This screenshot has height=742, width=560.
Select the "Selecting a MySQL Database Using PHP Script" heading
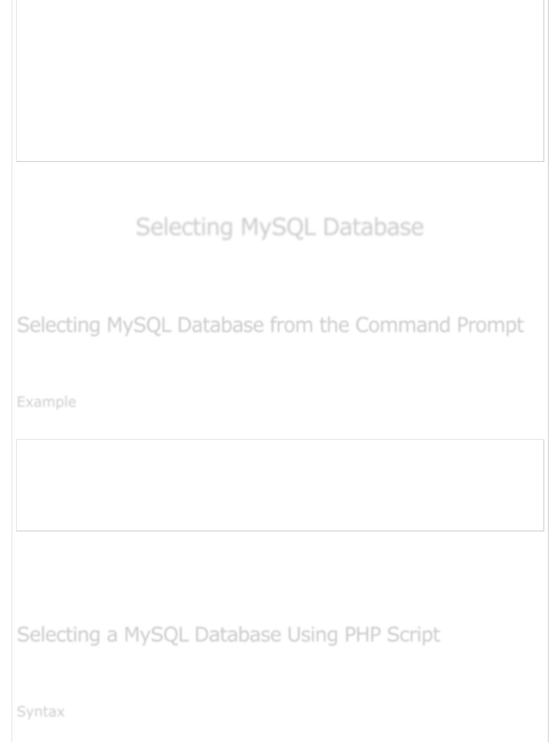coord(228,634)
